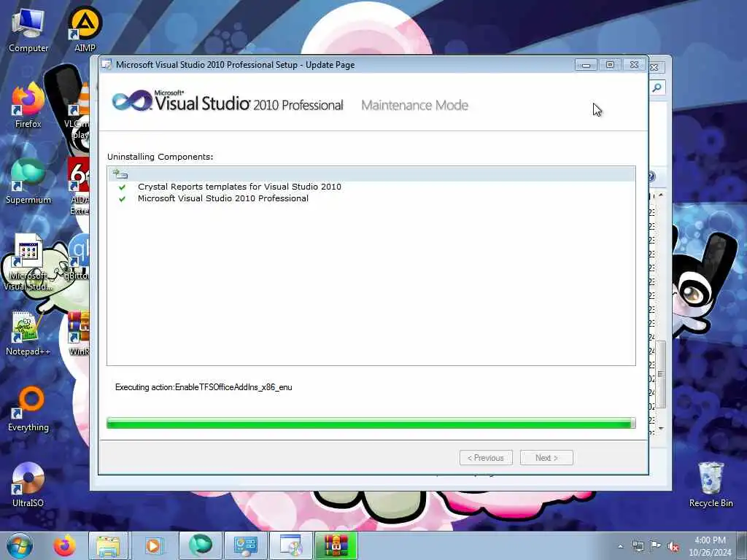Viewport: 747px width, 560px height.
Task: Show hidden system tray icons
Action: (x=620, y=546)
